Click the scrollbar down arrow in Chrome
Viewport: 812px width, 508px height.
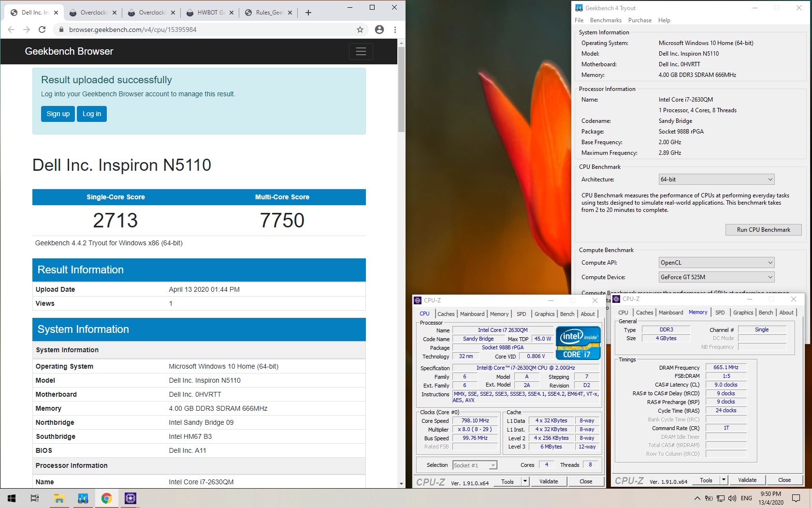click(x=401, y=483)
